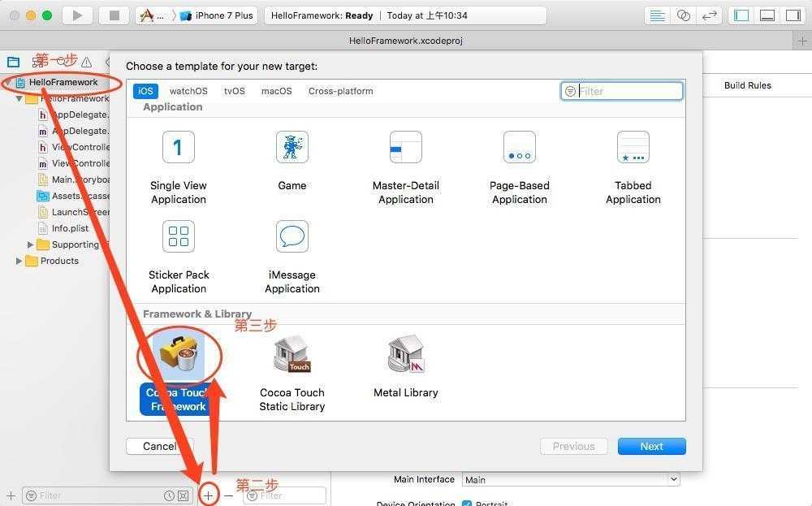Viewport: 812px width, 506px height.
Task: Show the standard editor
Action: click(x=657, y=15)
